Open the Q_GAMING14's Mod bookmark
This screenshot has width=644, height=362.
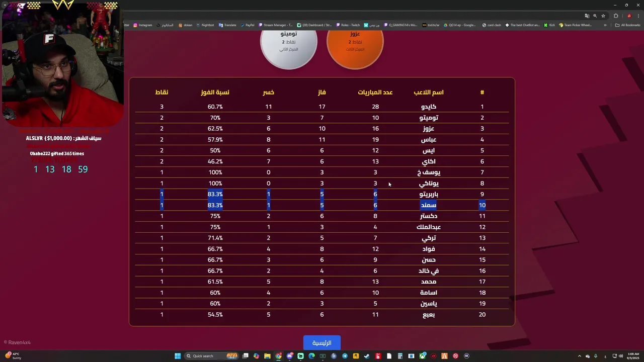400,25
